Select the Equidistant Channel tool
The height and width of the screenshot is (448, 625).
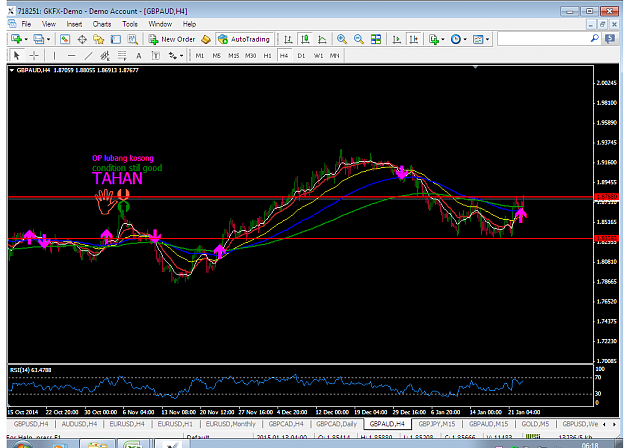105,56
